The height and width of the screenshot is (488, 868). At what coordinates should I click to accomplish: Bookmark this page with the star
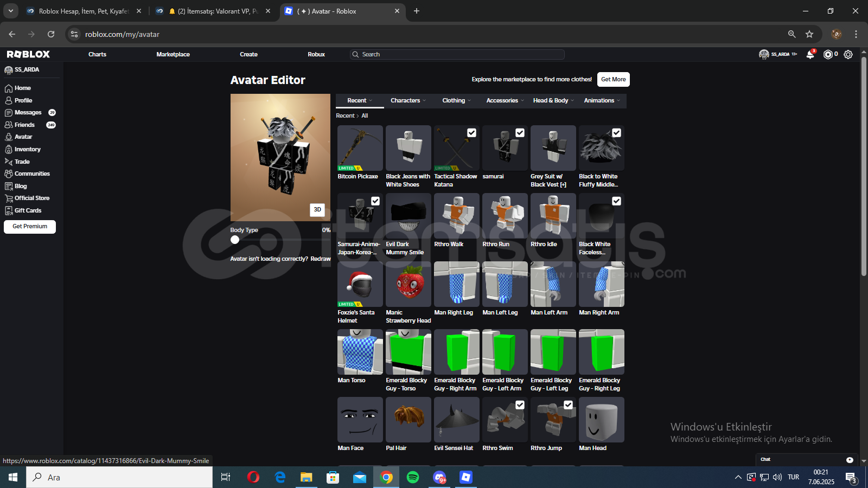click(809, 34)
